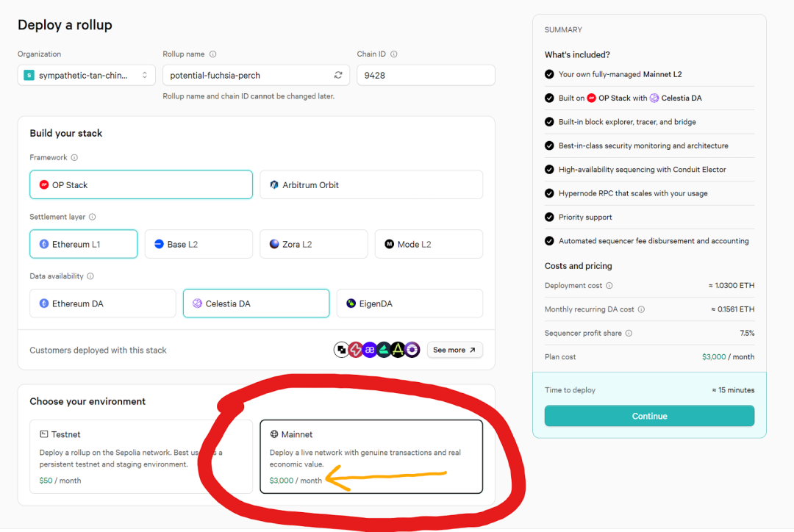
Task: Click the Chain ID input field
Action: click(x=426, y=75)
